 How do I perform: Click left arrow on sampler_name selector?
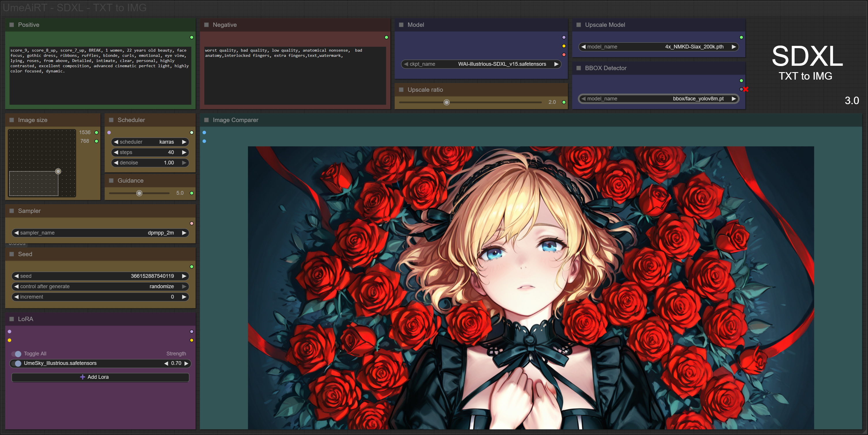[16, 233]
